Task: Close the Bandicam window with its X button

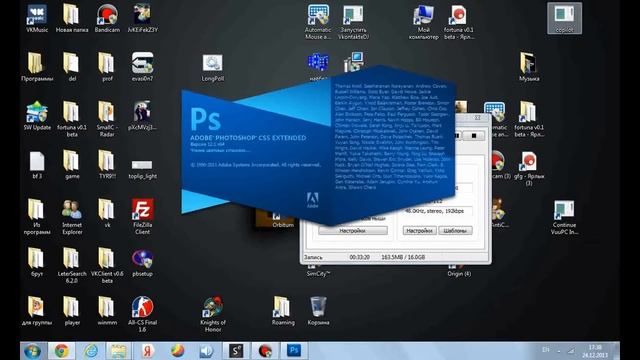Action: [478, 118]
